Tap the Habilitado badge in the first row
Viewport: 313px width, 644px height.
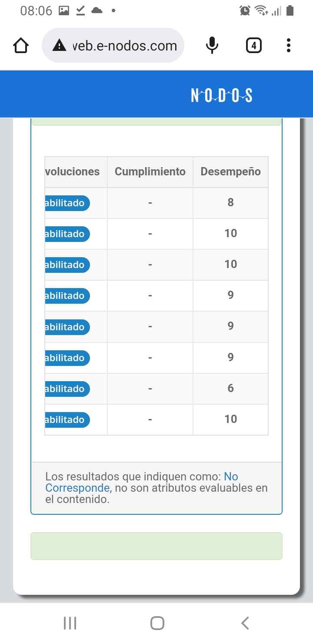(67, 203)
